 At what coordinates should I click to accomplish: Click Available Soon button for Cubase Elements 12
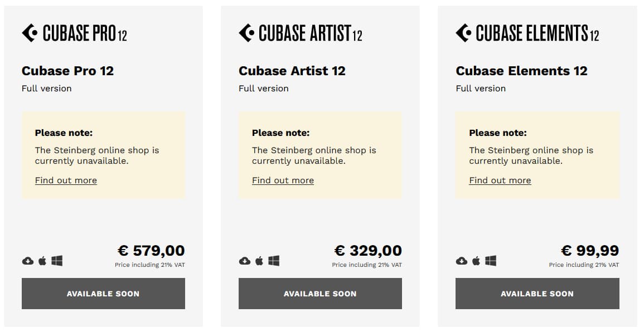click(537, 294)
